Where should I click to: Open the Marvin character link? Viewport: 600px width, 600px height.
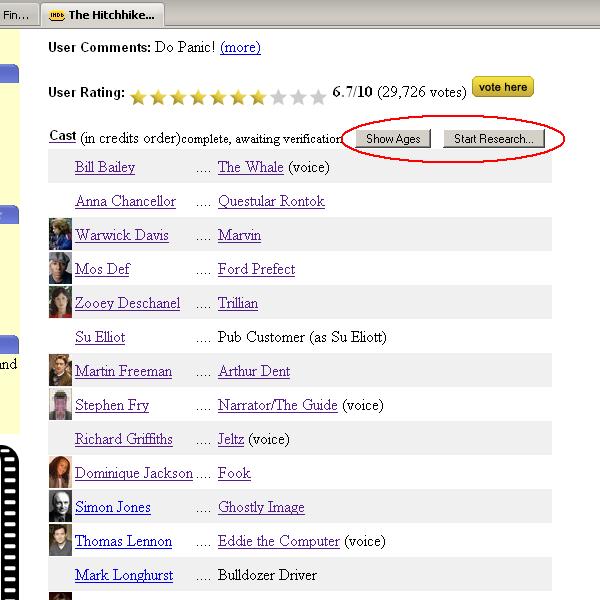(240, 235)
